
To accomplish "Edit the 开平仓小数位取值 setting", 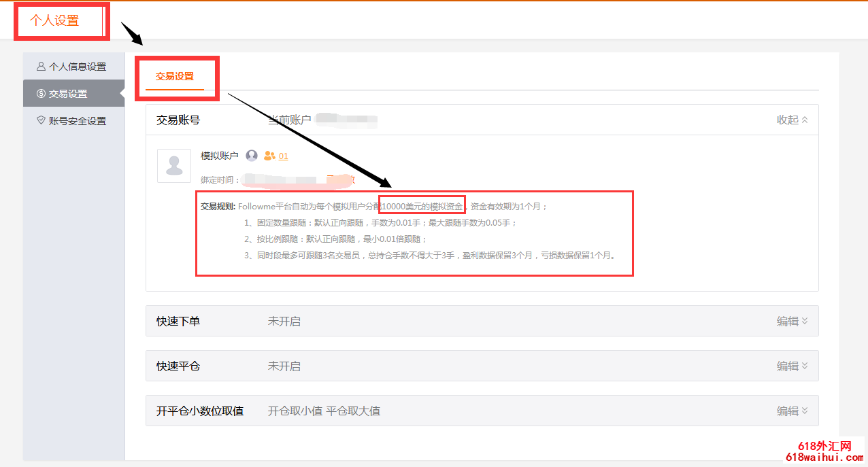I will (x=792, y=411).
